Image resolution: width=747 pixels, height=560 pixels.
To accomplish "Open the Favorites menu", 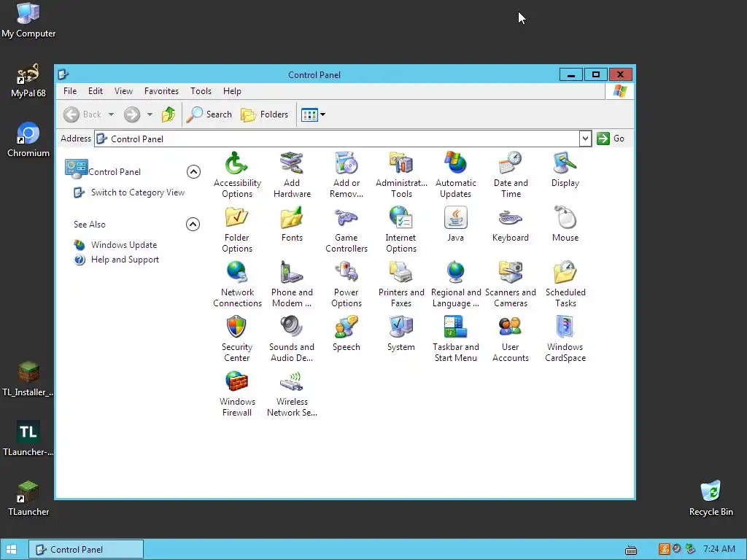I will click(x=161, y=91).
